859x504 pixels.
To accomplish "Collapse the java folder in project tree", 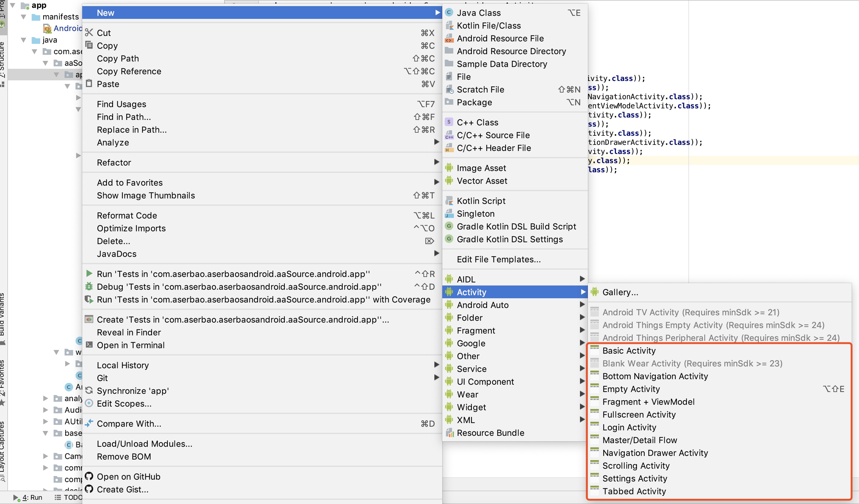I will tap(23, 40).
